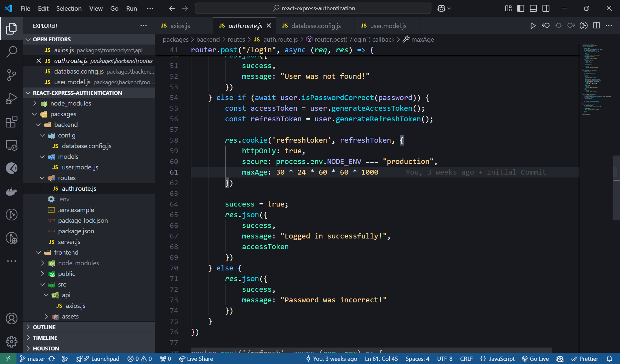Viewport: 620px width, 364px height.
Task: Toggle the bottom Panel
Action: [x=533, y=8]
